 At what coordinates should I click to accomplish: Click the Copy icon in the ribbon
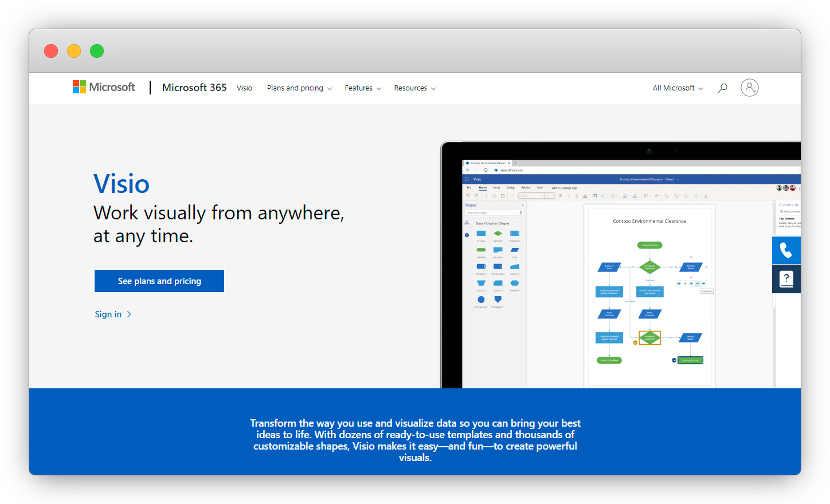pos(495,195)
